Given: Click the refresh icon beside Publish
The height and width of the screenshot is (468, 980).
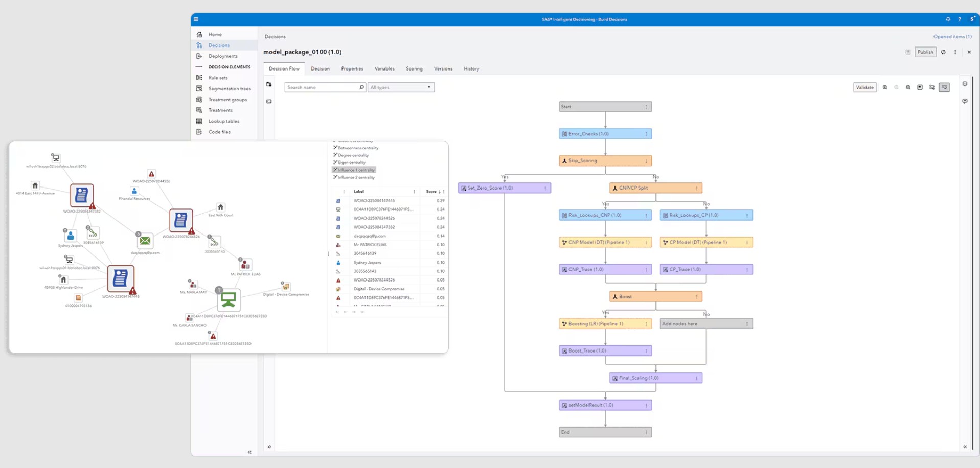Looking at the screenshot, I should [x=943, y=52].
